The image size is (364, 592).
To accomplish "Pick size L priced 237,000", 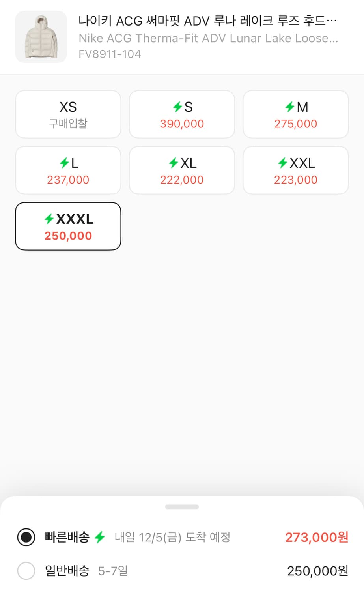I will (68, 170).
